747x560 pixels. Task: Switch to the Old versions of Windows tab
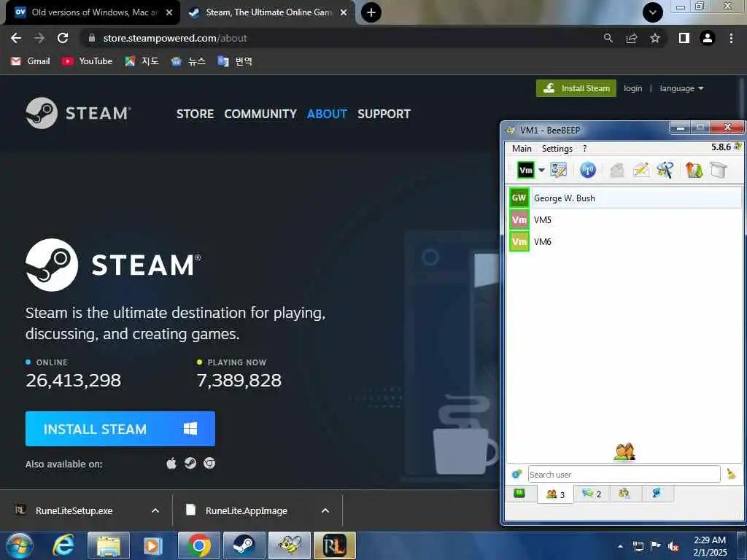tap(93, 12)
